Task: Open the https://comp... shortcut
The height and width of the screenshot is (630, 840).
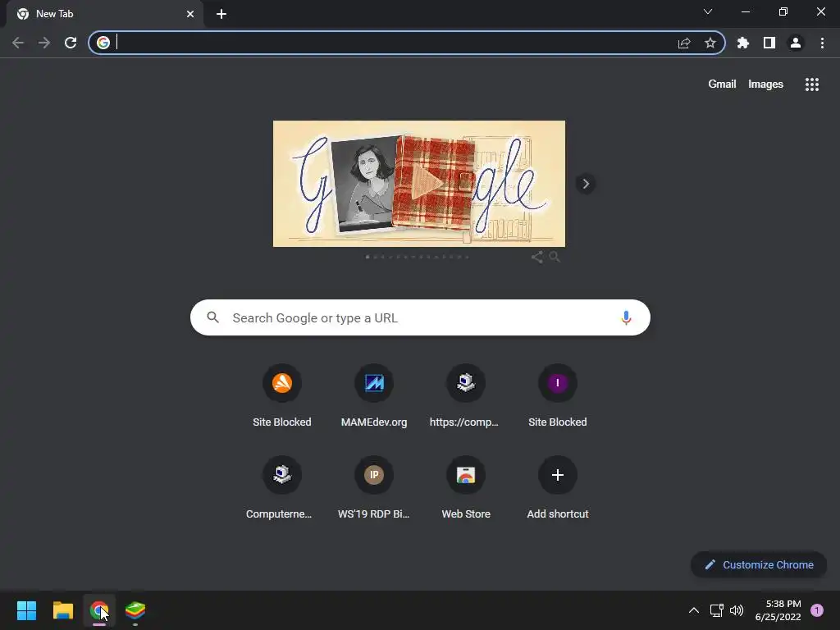Action: coord(466,396)
